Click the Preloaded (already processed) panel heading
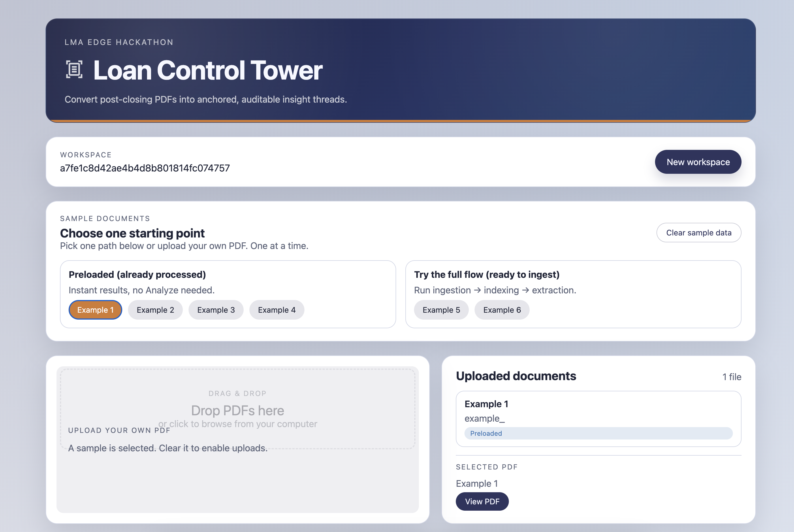This screenshot has width=794, height=532. tap(137, 274)
